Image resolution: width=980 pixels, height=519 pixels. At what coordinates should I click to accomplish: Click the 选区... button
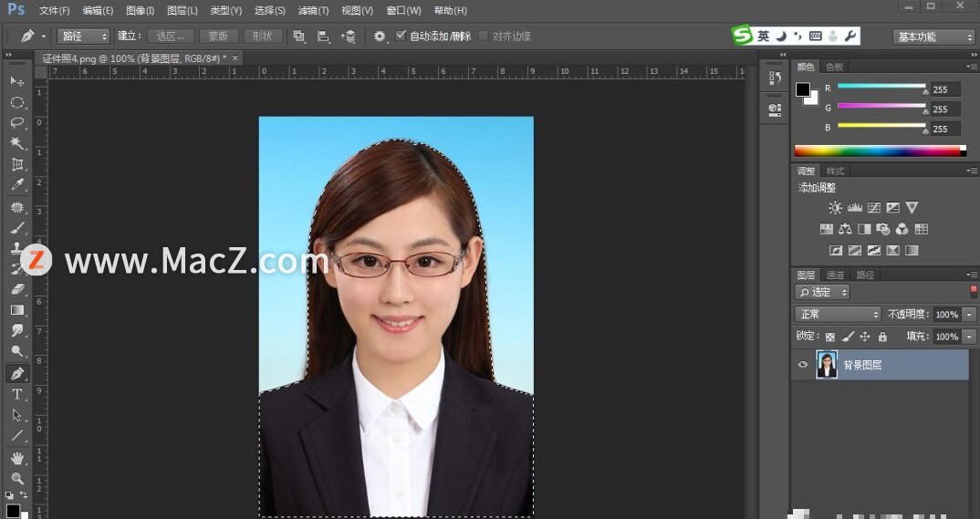[171, 36]
